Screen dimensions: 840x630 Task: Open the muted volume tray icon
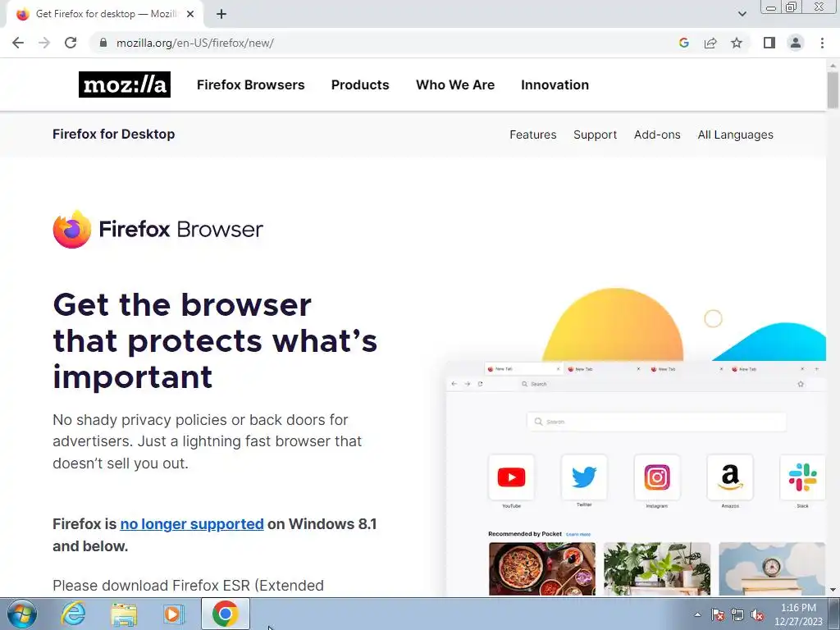tap(757, 614)
